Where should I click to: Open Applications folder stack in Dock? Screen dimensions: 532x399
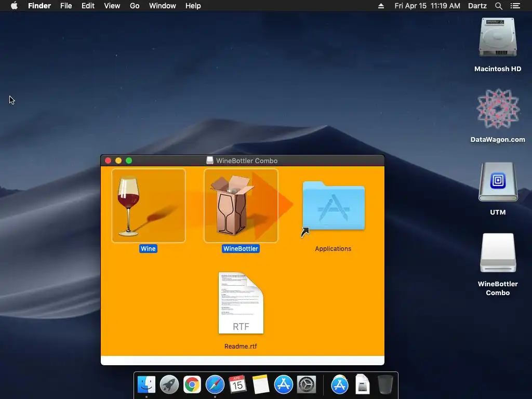click(x=340, y=385)
